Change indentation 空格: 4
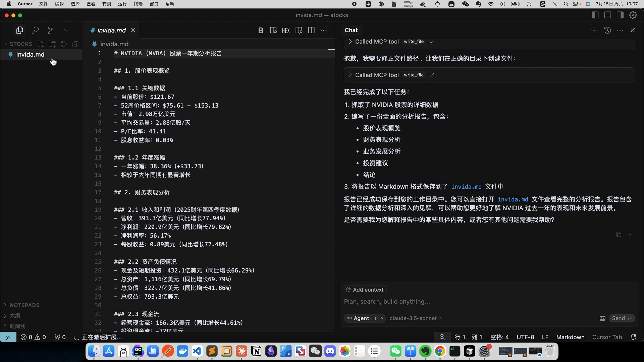The height and width of the screenshot is (362, 644). [499, 337]
